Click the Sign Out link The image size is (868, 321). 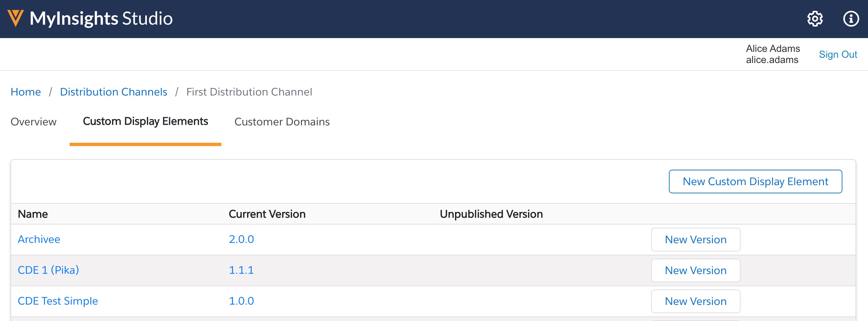tap(837, 54)
